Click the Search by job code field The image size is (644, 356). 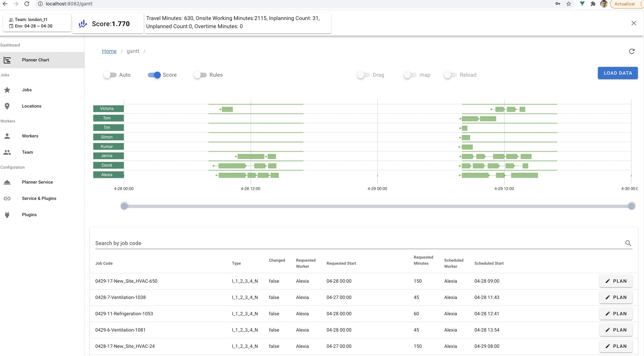pyautogui.click(x=237, y=243)
